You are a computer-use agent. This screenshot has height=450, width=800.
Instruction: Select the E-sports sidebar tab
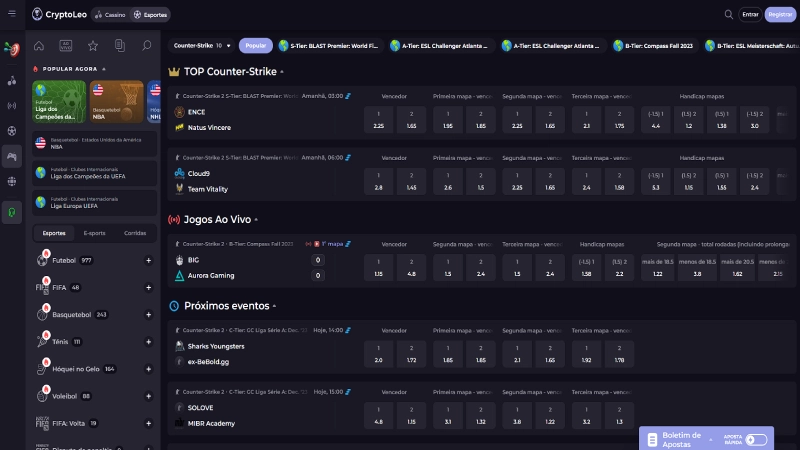coord(94,233)
